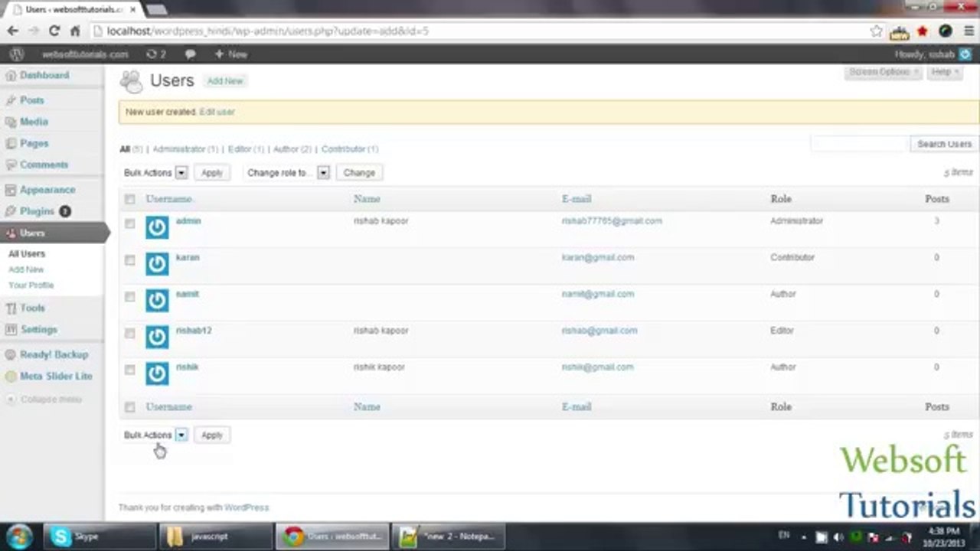
Task: Click the bottom Apply button
Action: click(x=212, y=435)
